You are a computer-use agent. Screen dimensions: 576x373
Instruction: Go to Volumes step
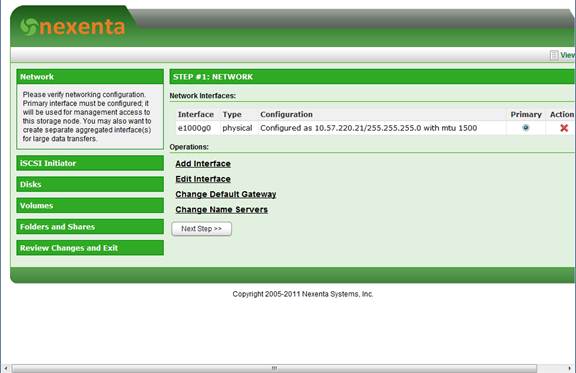click(x=90, y=205)
